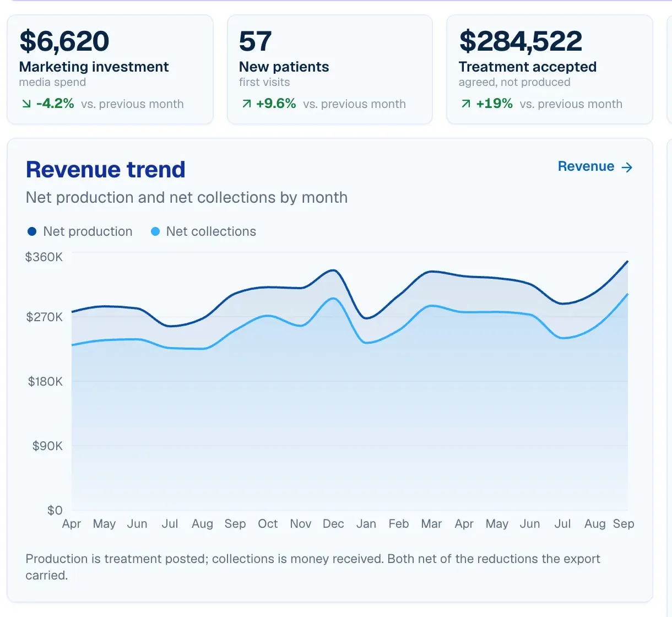672x617 pixels.
Task: Click the arrow icon beside Revenue
Action: tap(627, 167)
